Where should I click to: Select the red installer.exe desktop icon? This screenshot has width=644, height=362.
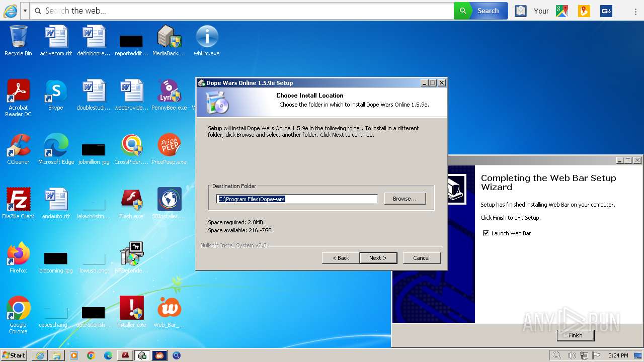(x=131, y=312)
